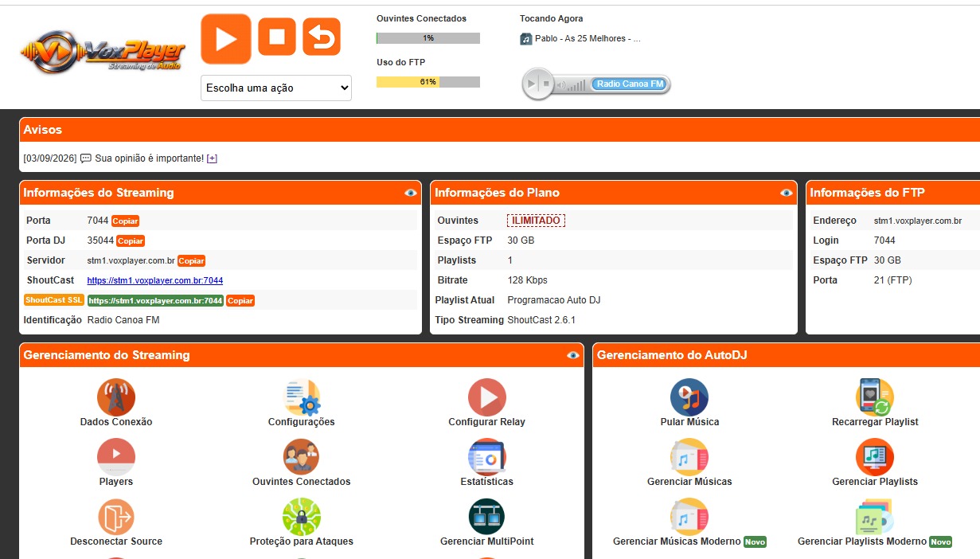Open Gerenciar Playlists icon
The width and height of the screenshot is (980, 559).
875,456
